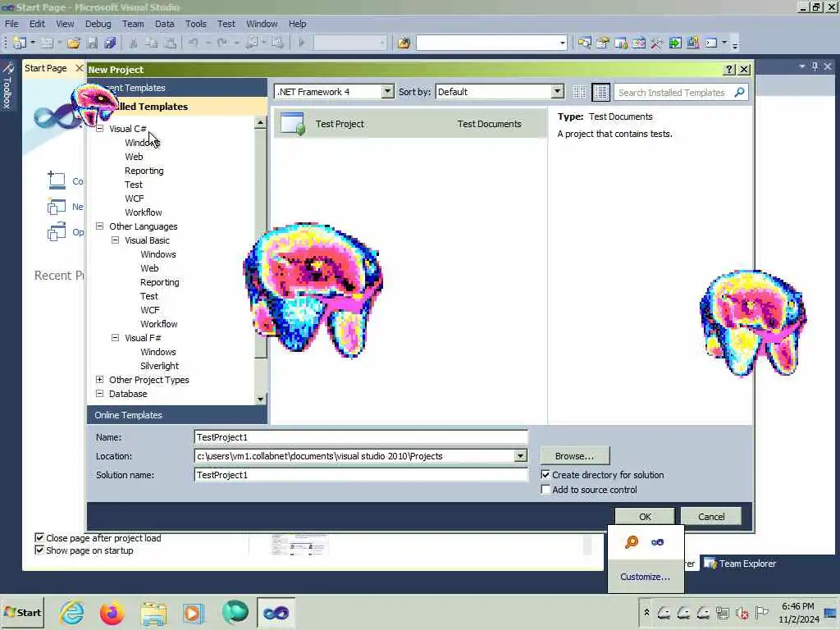Open the toolbar find combo box dropdown
This screenshot has width=840, height=630.
click(x=562, y=43)
